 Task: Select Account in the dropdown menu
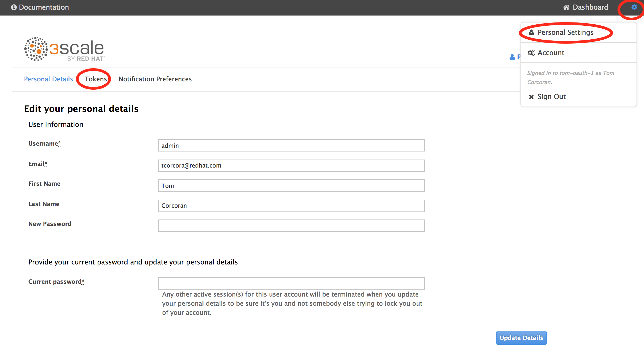(551, 53)
